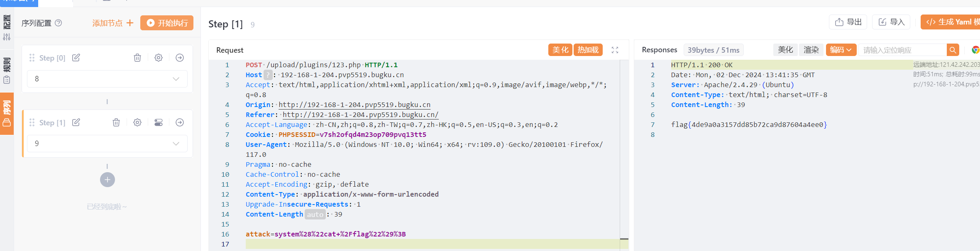This screenshot has width=980, height=251.
Task: Click the Server: Apache/2.4.29 line
Action: [732, 85]
